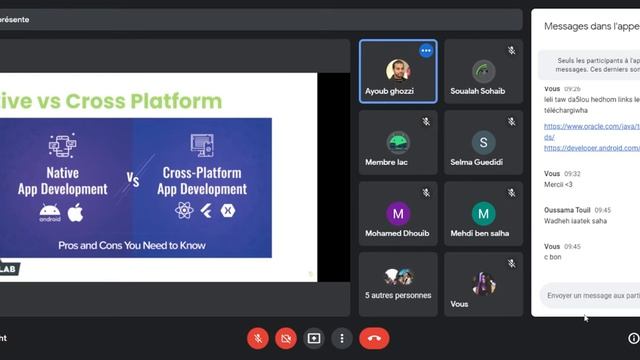Click the present screen button

(x=314, y=338)
